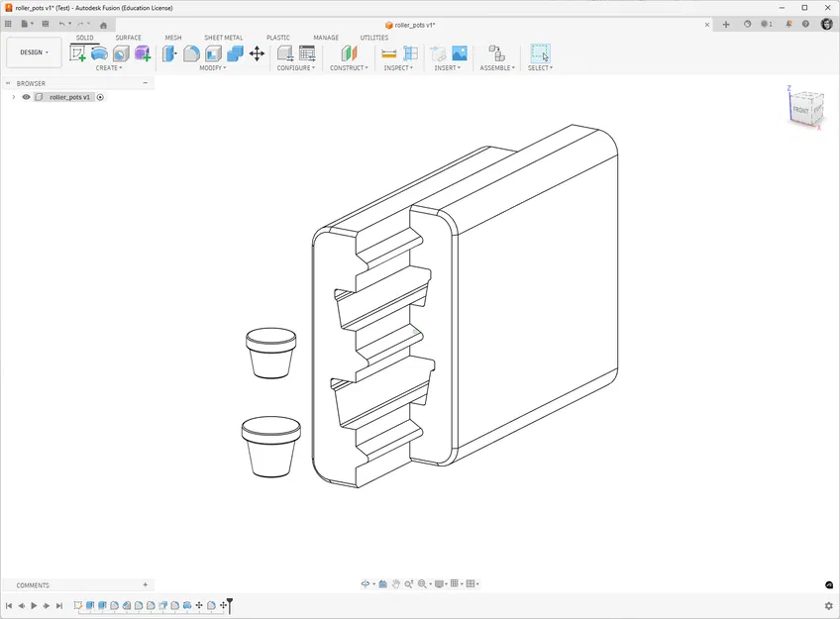
Task: Expand the roller_pots v1 browser tree node
Action: coord(13,97)
